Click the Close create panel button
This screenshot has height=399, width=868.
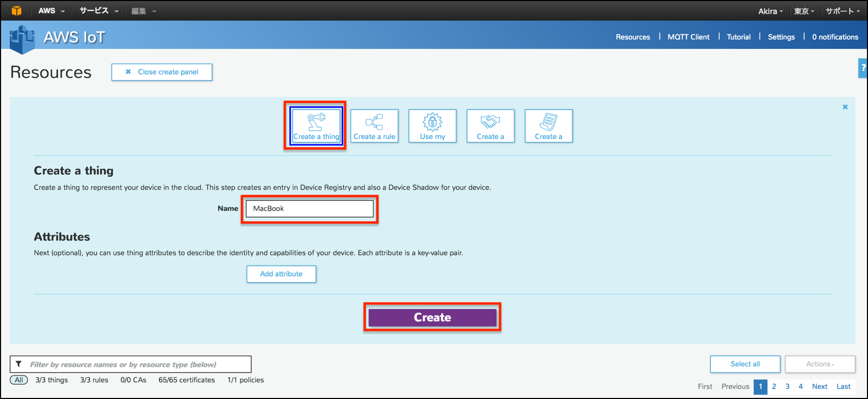(x=162, y=72)
